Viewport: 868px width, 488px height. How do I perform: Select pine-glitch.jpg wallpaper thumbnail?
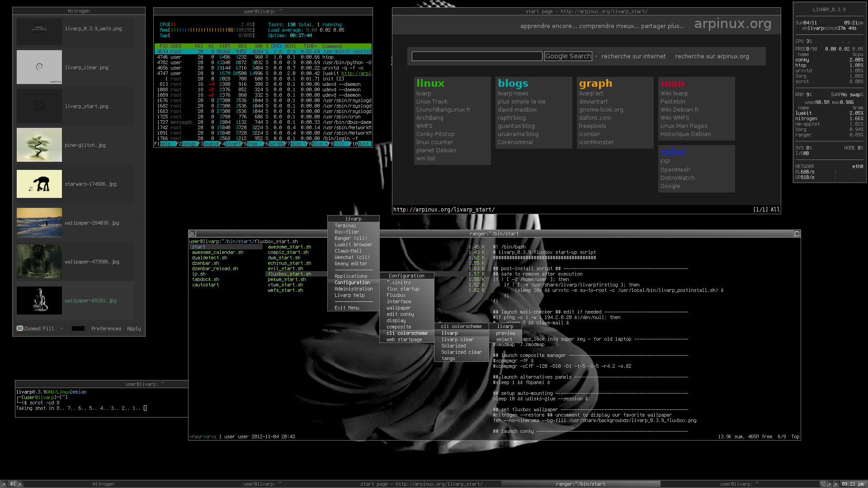point(39,145)
